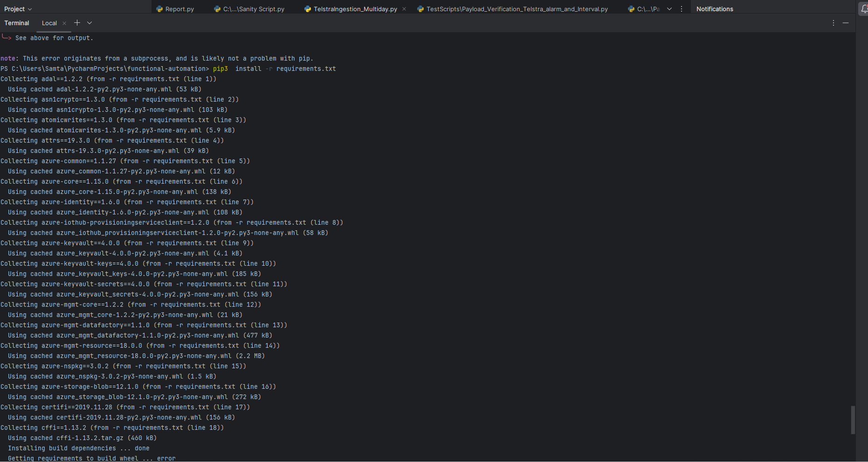
Task: Select the Payload_Verification_Telstra_alarm_and_Interval.py tab
Action: 517,9
